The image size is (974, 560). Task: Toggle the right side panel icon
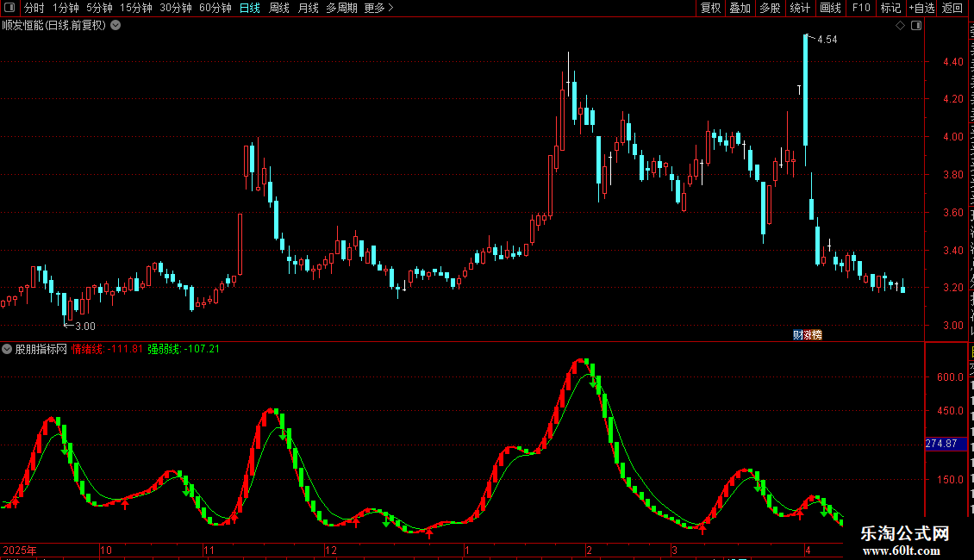tap(916, 26)
